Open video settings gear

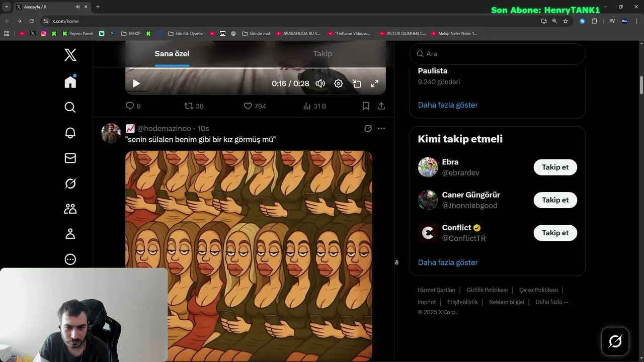[339, 83]
